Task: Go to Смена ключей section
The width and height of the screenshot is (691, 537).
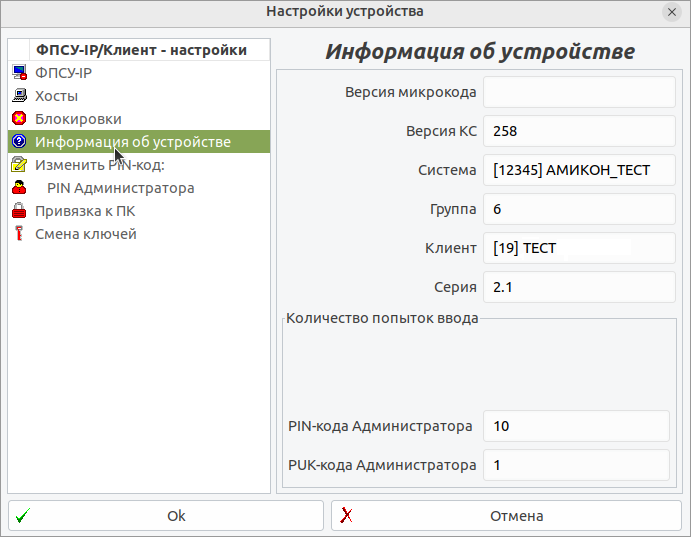Action: [86, 234]
